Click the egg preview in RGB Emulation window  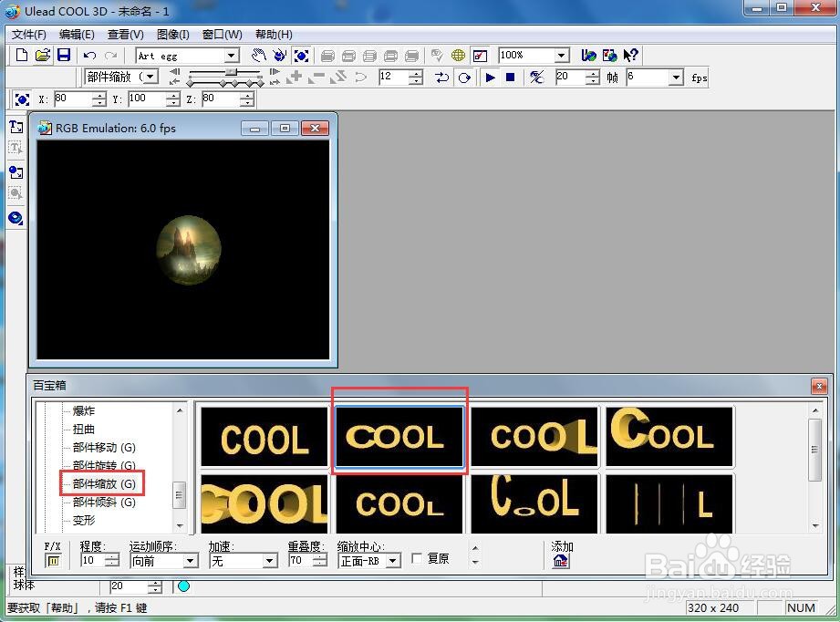pyautogui.click(x=189, y=250)
